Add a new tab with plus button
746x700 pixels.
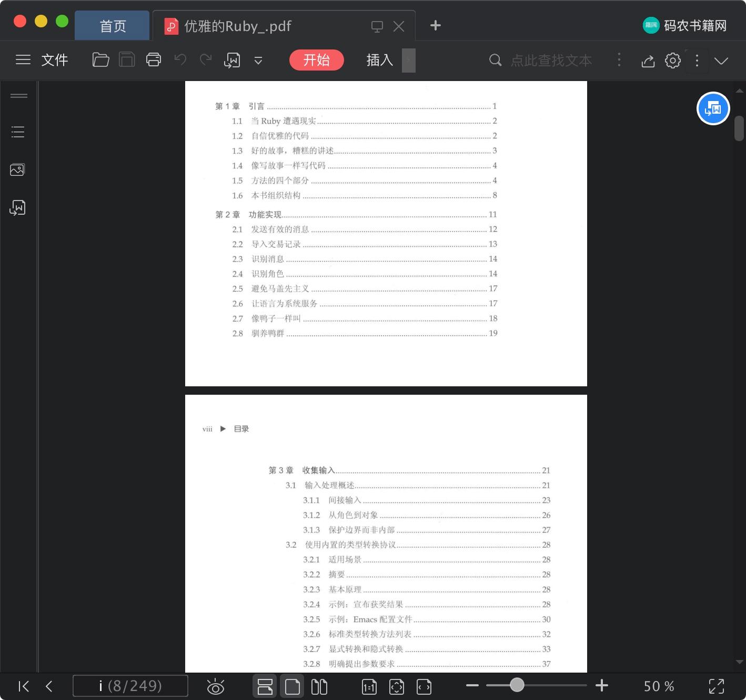tap(436, 25)
